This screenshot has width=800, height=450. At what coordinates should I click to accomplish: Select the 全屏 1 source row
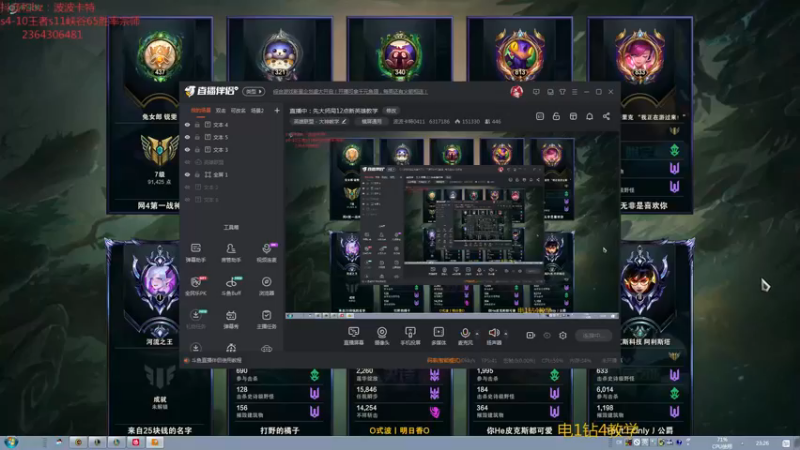(231, 174)
